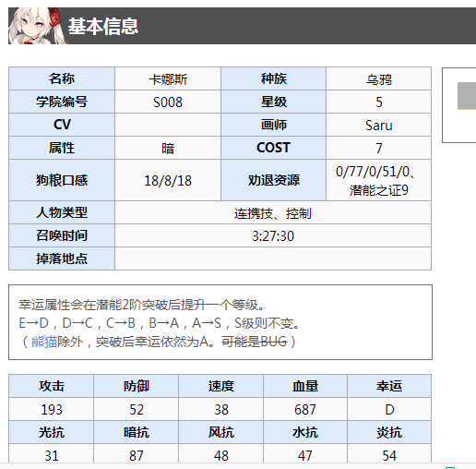
Task: Select the 画师 label cell
Action: click(273, 125)
